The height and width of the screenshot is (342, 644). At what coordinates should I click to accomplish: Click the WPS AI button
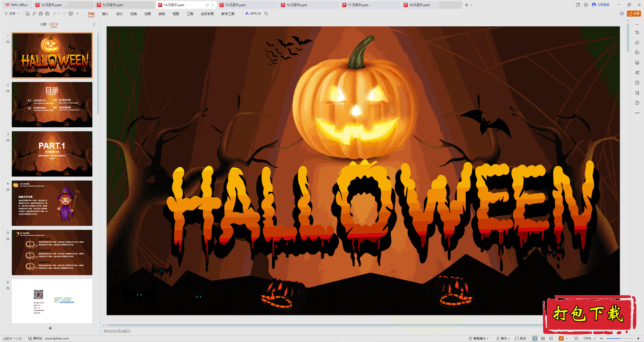[253, 14]
